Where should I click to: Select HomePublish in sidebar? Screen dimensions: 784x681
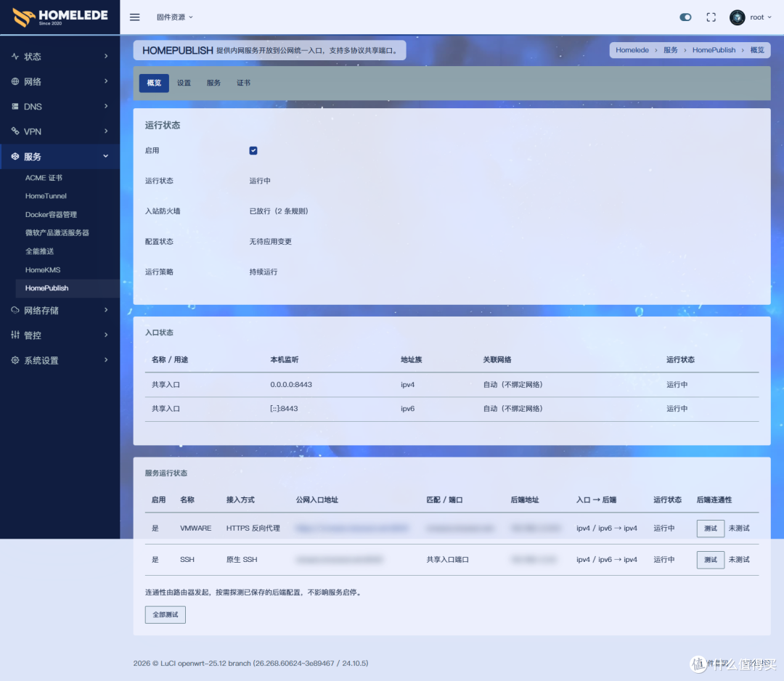coord(68,288)
